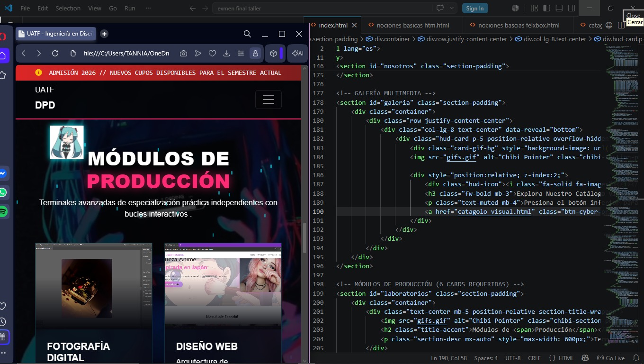Go forward in the Opera browser
The height and width of the screenshot is (364, 644).
point(39,54)
